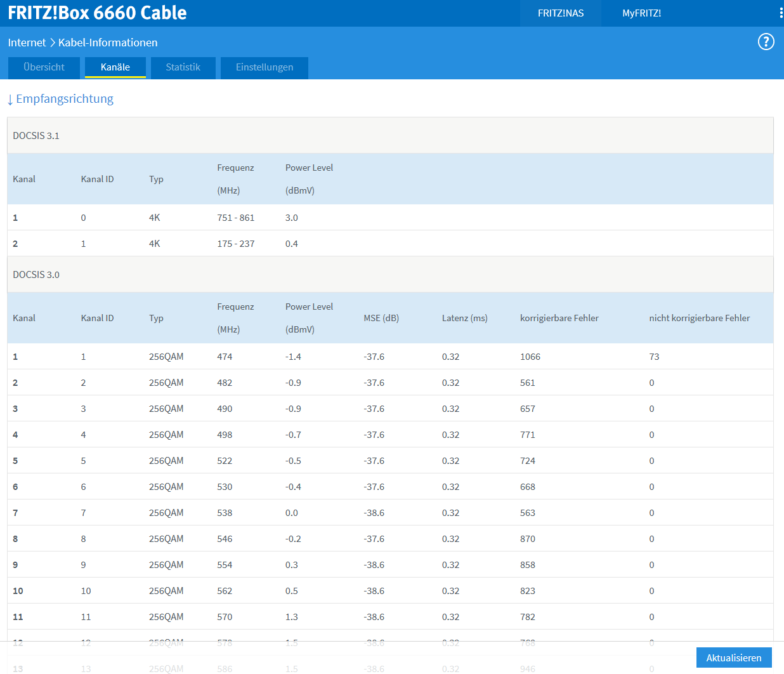
Task: Click the Internet breadcrumb link
Action: coord(27,43)
